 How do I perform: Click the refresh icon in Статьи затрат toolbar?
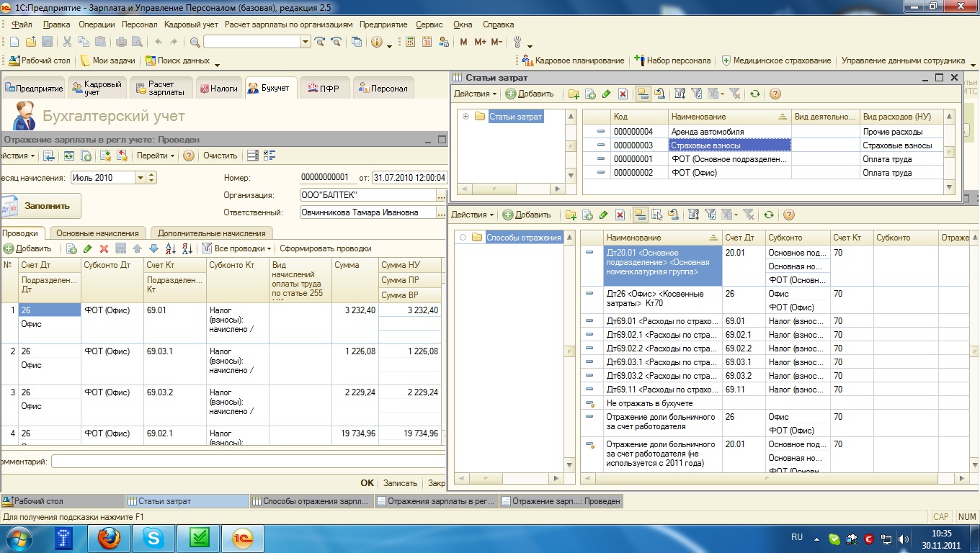click(x=754, y=94)
